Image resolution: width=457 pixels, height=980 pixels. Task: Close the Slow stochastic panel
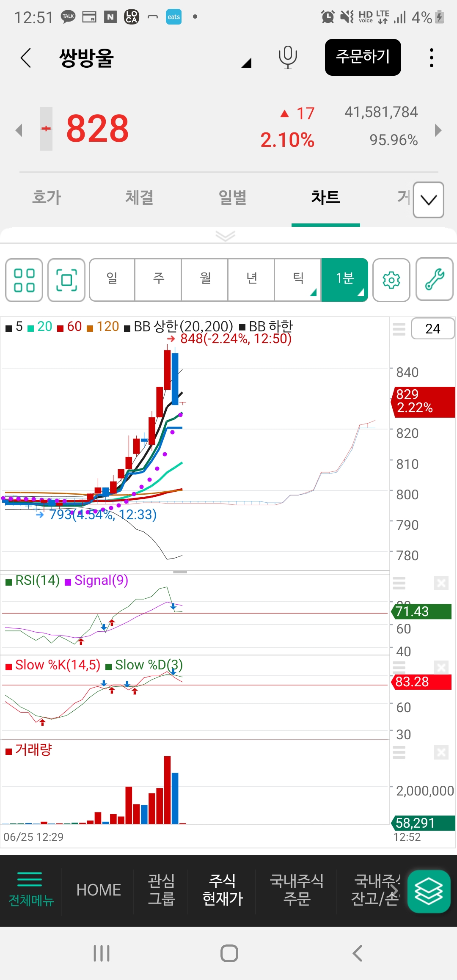click(x=441, y=667)
